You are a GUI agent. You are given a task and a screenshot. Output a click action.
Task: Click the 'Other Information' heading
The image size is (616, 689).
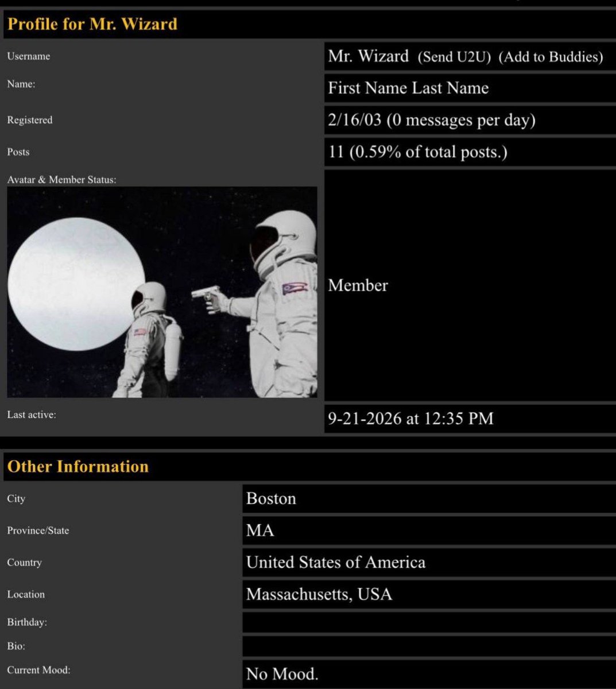point(78,466)
